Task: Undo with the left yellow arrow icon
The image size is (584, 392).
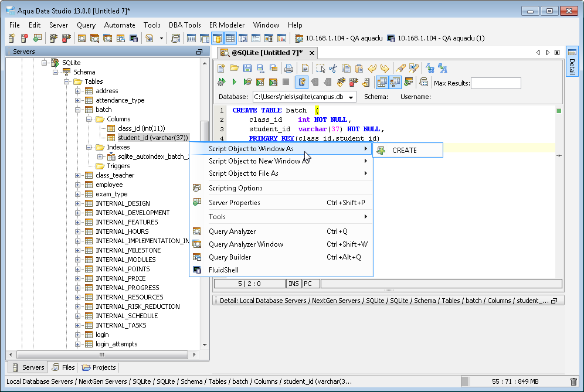Action: pyautogui.click(x=372, y=68)
